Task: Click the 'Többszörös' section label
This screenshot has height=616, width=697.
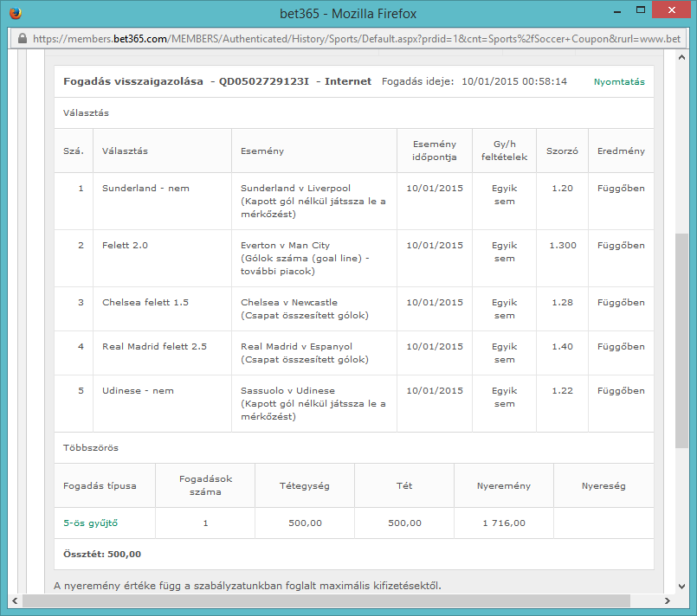Action: point(91,447)
